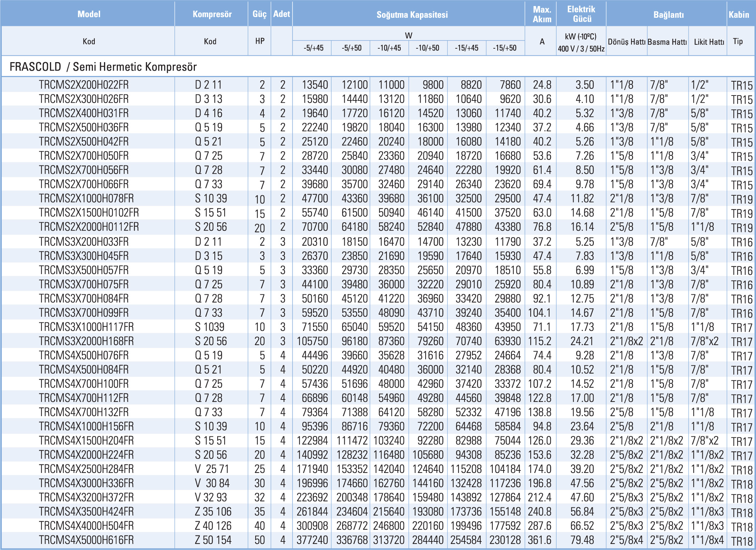This screenshot has width=756, height=550.
Task: Click the FRASCOLD Semi Hermetic Kompresör title
Action: coord(103,67)
